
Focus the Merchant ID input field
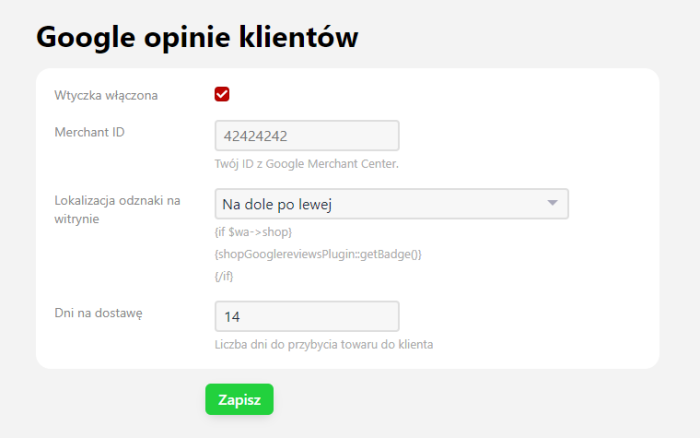click(x=307, y=136)
